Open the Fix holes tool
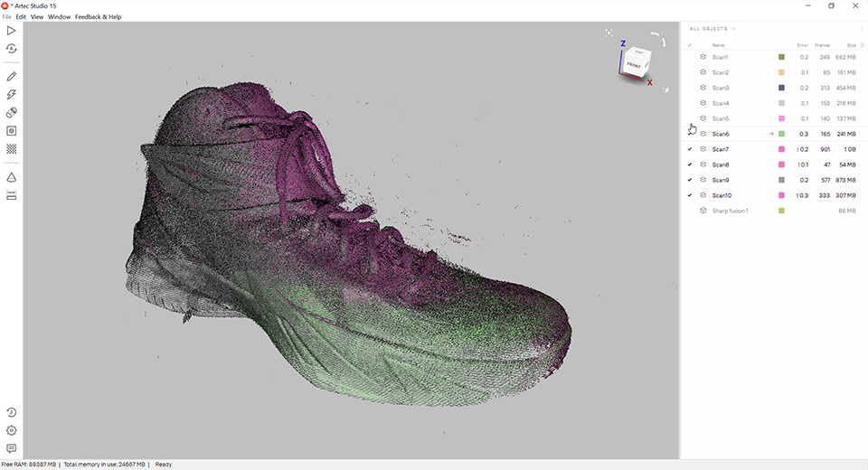Image resolution: width=868 pixels, height=470 pixels. tap(11, 131)
